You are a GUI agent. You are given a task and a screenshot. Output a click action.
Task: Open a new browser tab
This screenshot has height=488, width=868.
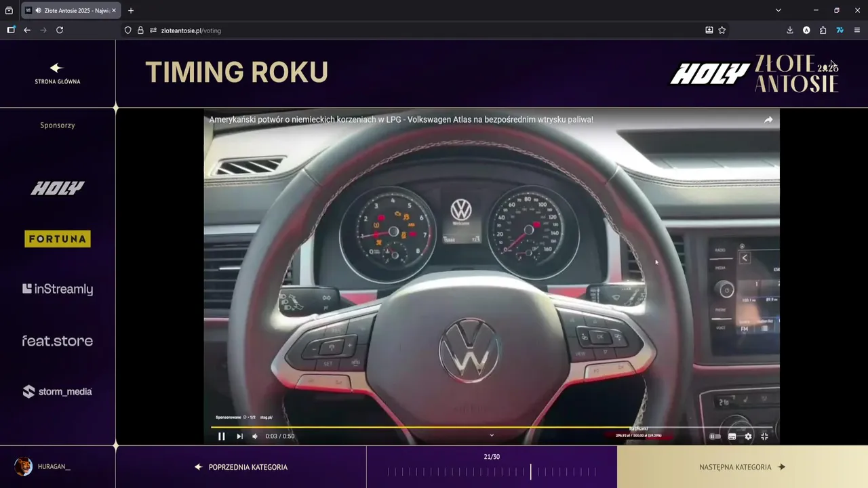(131, 10)
